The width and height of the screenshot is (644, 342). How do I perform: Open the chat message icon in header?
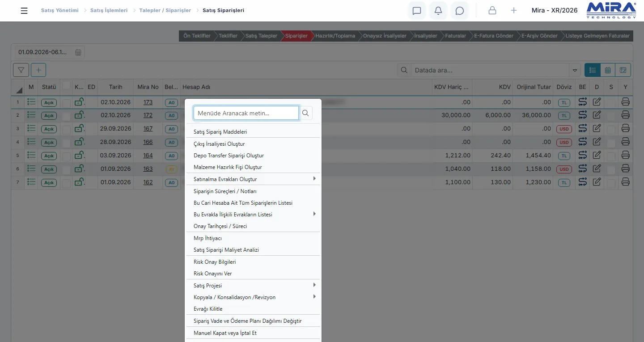tap(417, 11)
